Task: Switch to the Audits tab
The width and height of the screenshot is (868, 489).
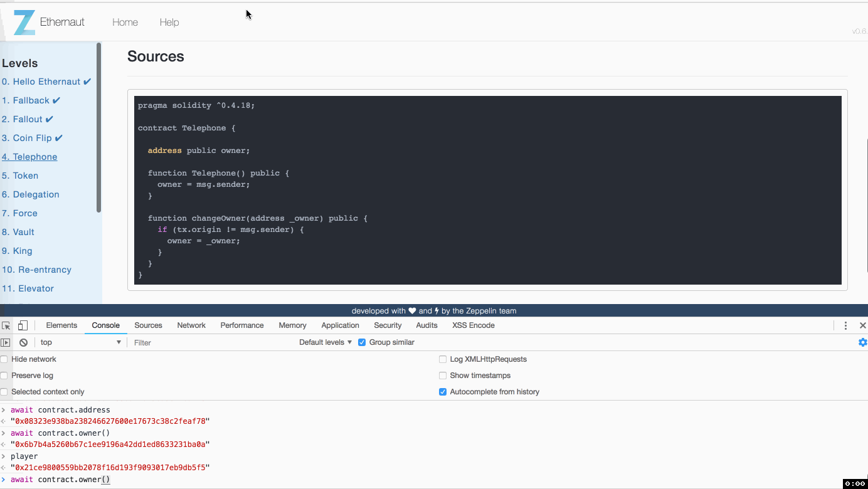Action: (x=426, y=325)
